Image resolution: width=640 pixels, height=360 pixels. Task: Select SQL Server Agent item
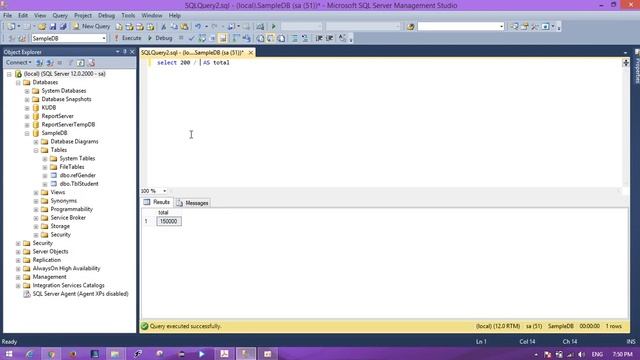[x=80, y=294]
